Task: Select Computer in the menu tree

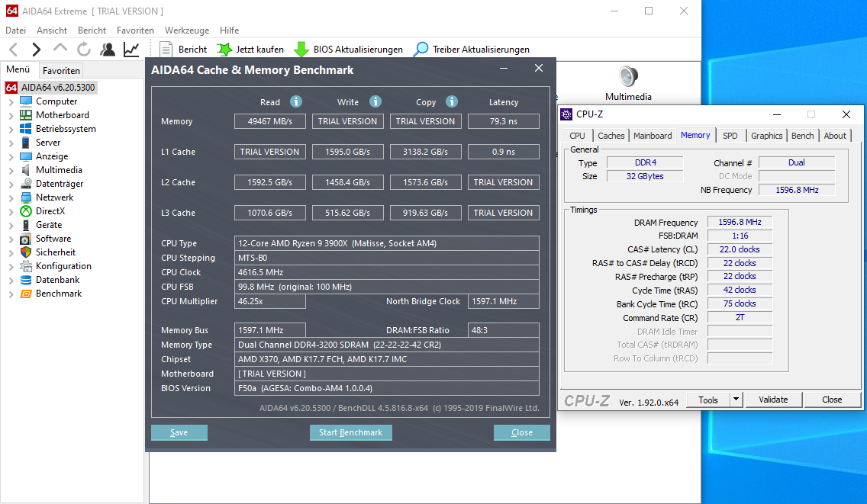Action: (x=49, y=101)
